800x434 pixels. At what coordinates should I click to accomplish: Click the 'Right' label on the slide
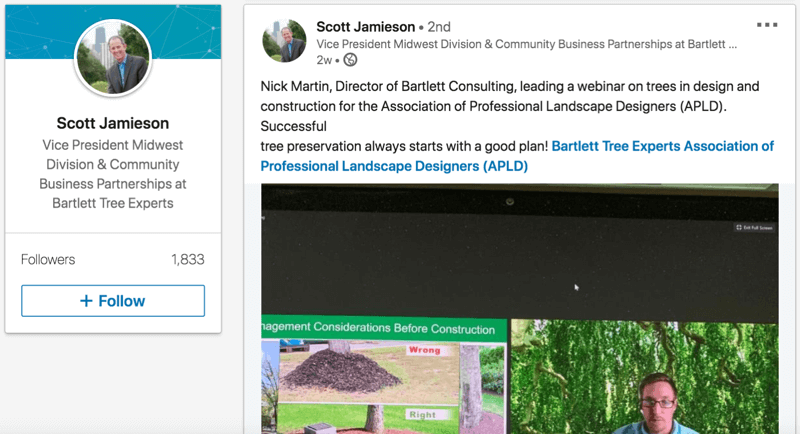tap(423, 413)
